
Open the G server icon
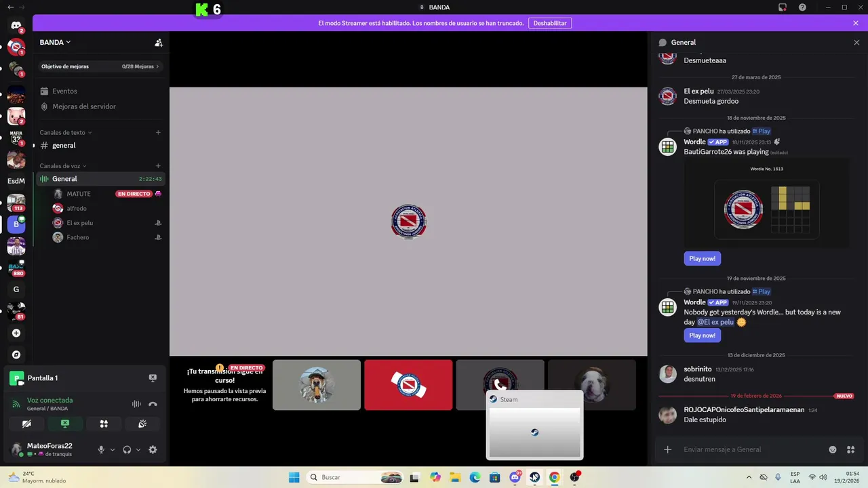pyautogui.click(x=16, y=289)
